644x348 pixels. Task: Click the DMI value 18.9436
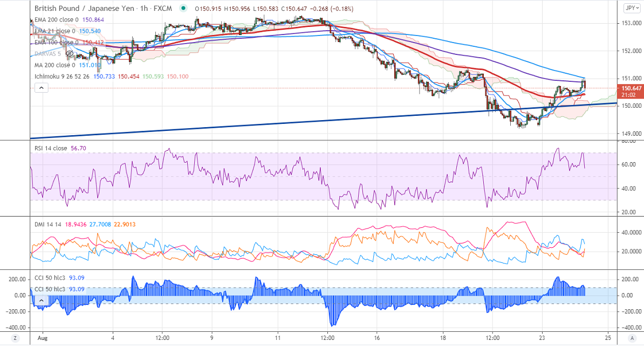coord(76,225)
